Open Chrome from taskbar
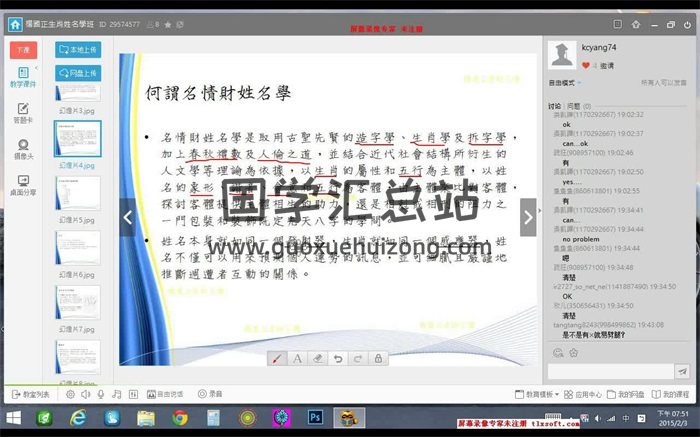 tap(180, 418)
